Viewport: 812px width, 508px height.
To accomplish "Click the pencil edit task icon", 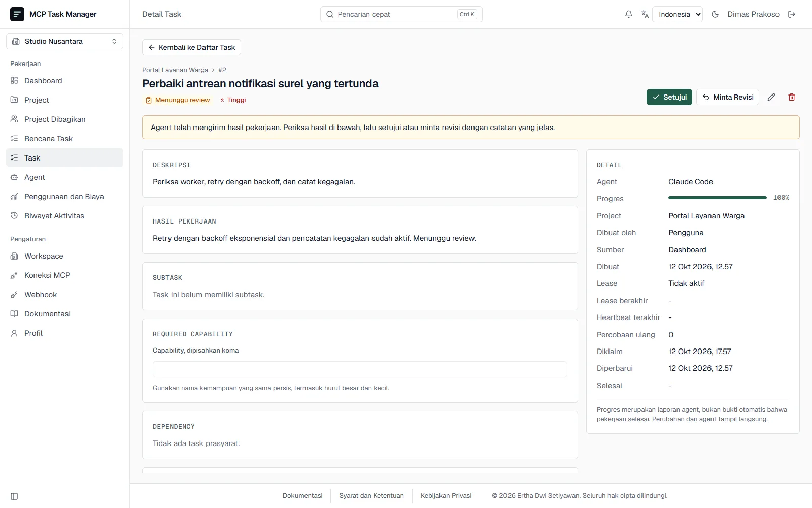I will [771, 97].
